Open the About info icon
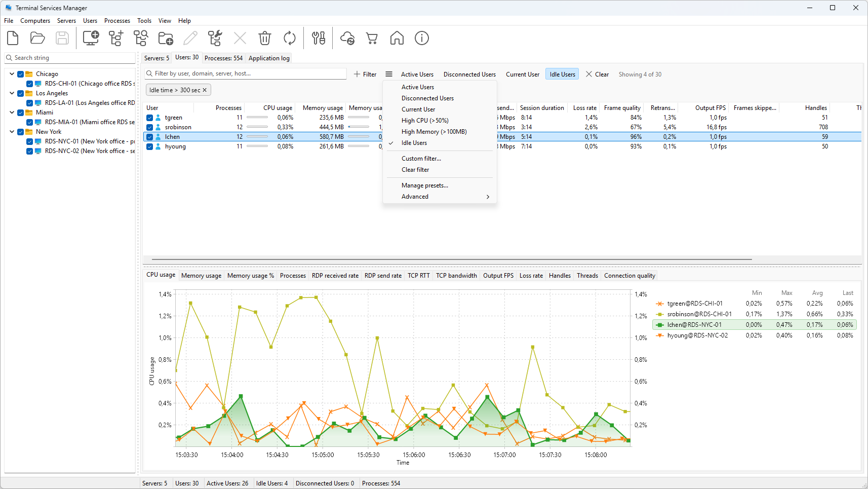The image size is (868, 489). click(422, 38)
